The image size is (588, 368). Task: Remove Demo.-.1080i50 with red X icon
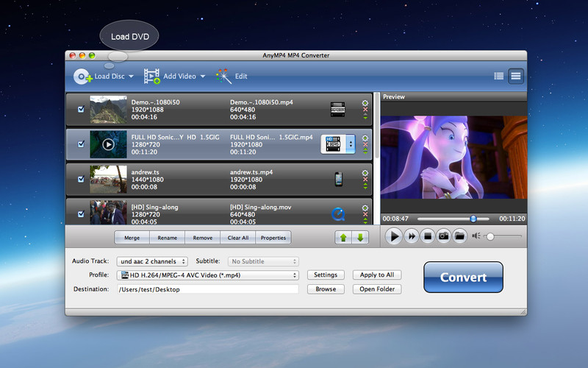coord(365,110)
